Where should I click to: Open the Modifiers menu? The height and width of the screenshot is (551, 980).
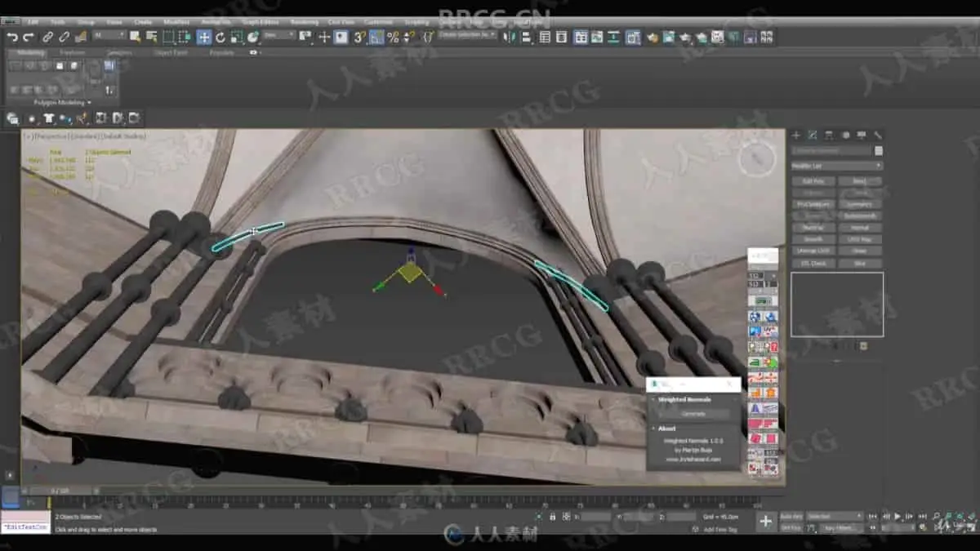click(x=176, y=21)
